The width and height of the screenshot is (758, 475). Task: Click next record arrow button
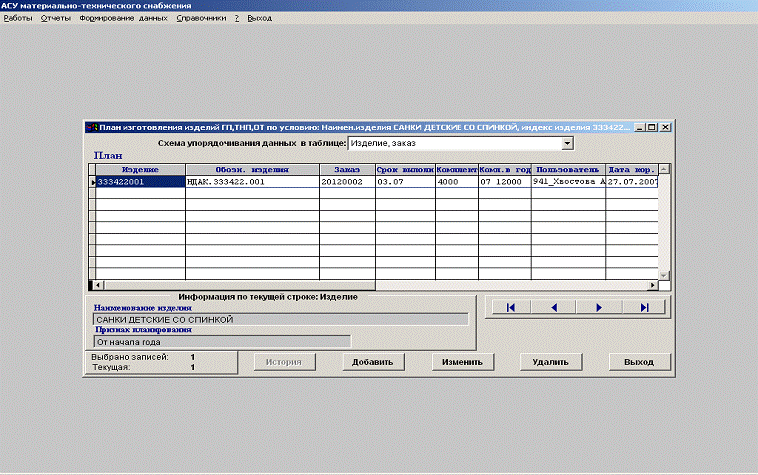click(x=599, y=308)
